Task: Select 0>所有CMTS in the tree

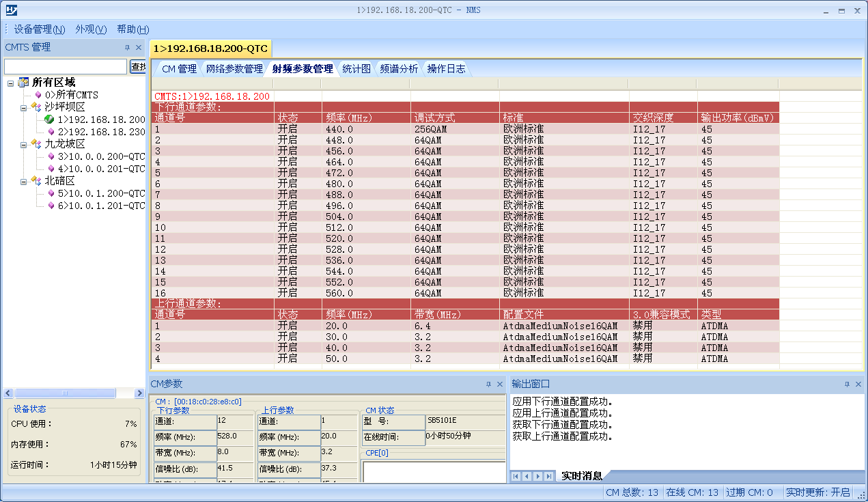Action: (72, 95)
